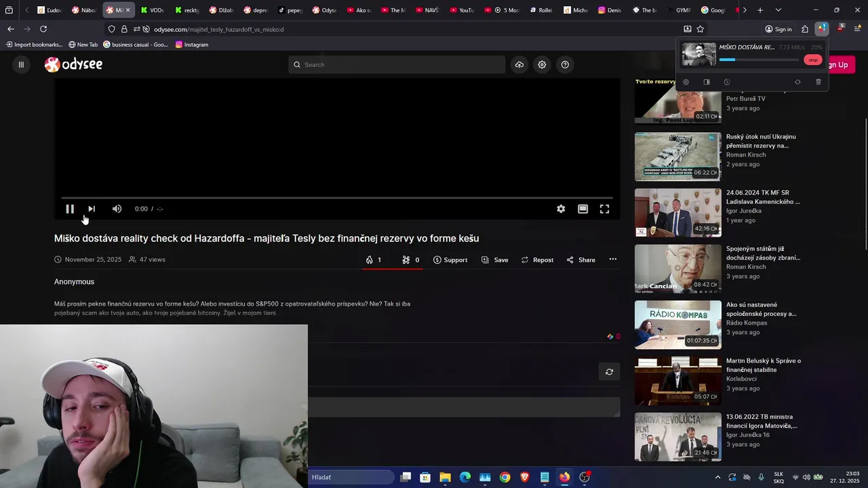Image resolution: width=868 pixels, height=488 pixels.
Task: Click the download progress bar in popup
Action: pyautogui.click(x=759, y=60)
